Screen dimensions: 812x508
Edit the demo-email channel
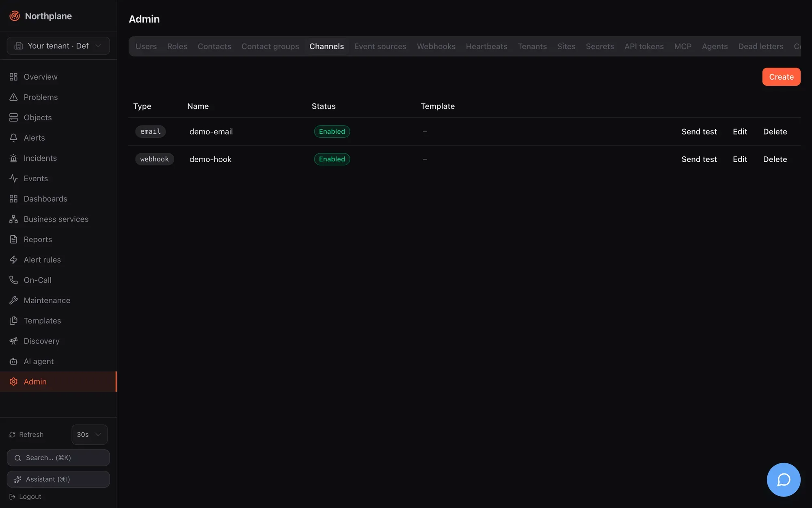pos(740,132)
